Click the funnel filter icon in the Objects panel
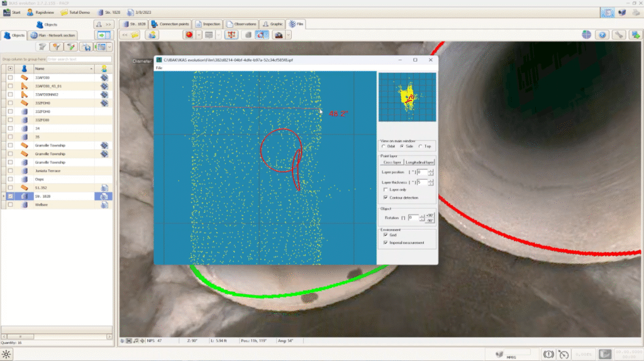The width and height of the screenshot is (644, 361). (42, 47)
